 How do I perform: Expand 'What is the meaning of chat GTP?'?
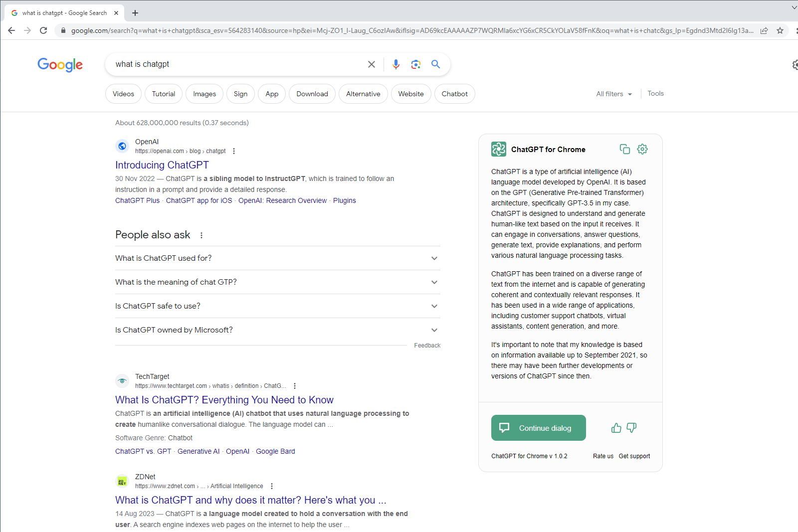click(x=277, y=282)
